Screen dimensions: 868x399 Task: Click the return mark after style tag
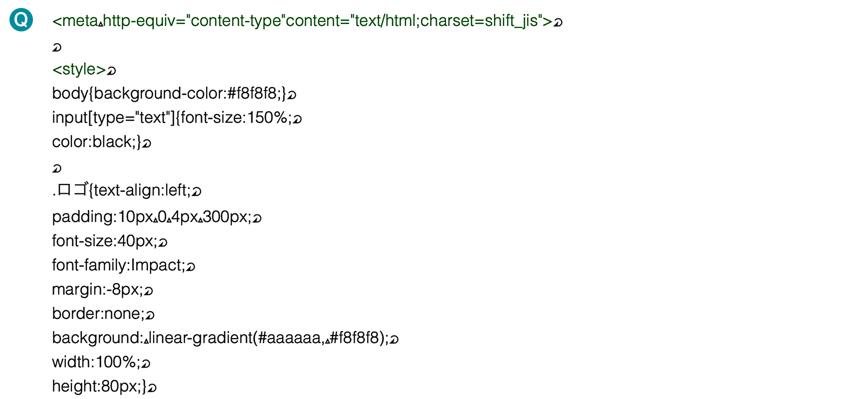pyautogui.click(x=112, y=71)
